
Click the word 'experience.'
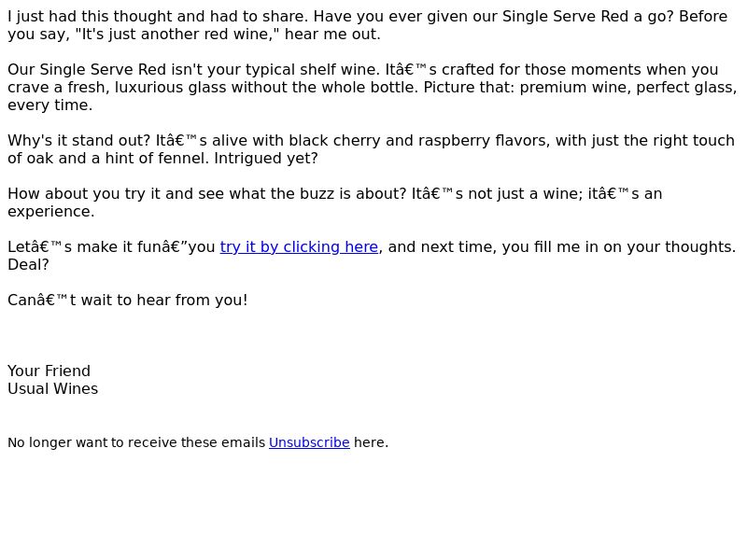[51, 212]
